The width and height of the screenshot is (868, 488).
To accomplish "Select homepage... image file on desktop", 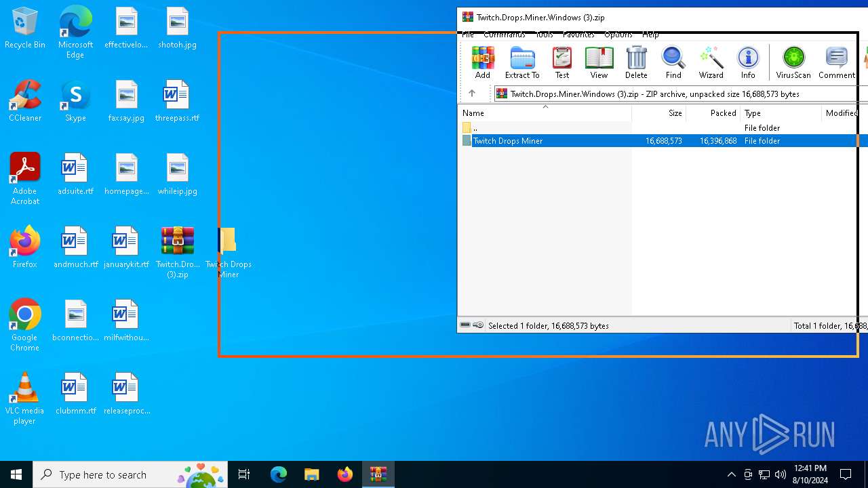I will click(x=126, y=175).
